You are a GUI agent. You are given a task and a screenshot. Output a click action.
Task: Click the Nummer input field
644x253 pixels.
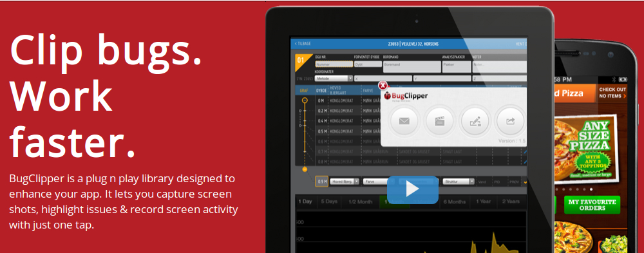click(334, 64)
